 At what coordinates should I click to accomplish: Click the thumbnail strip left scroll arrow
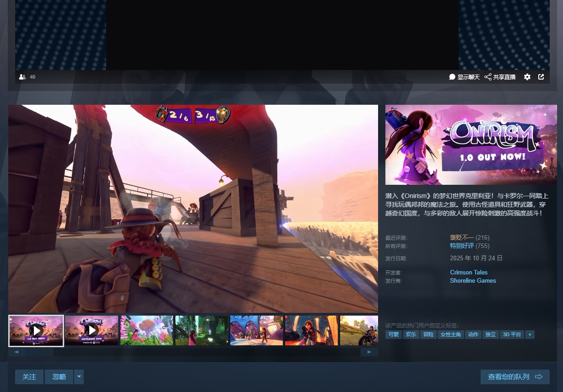[16, 352]
